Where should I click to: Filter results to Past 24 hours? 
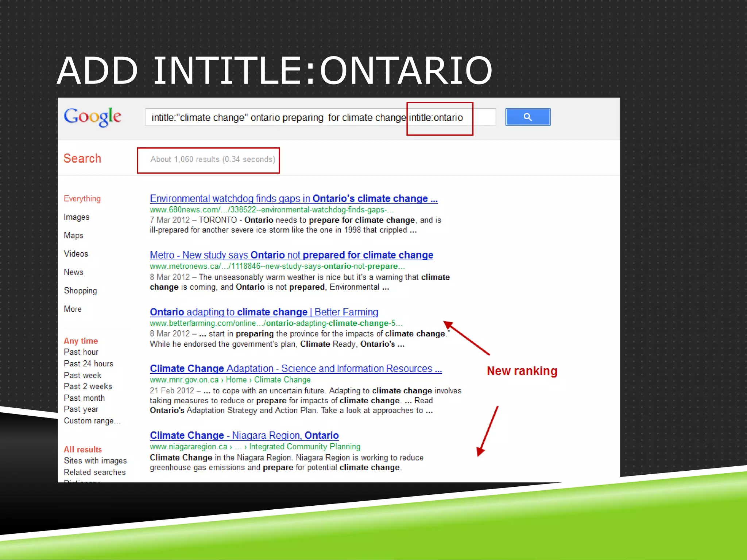coord(88,363)
